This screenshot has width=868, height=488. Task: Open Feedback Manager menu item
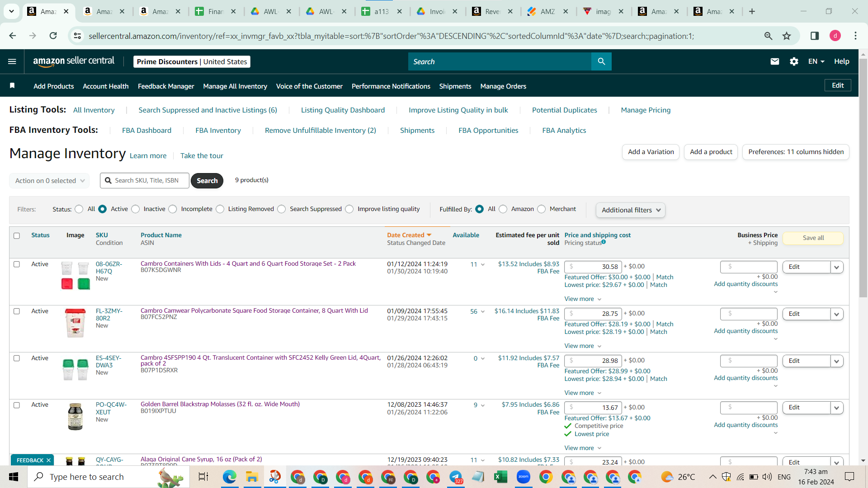point(166,86)
